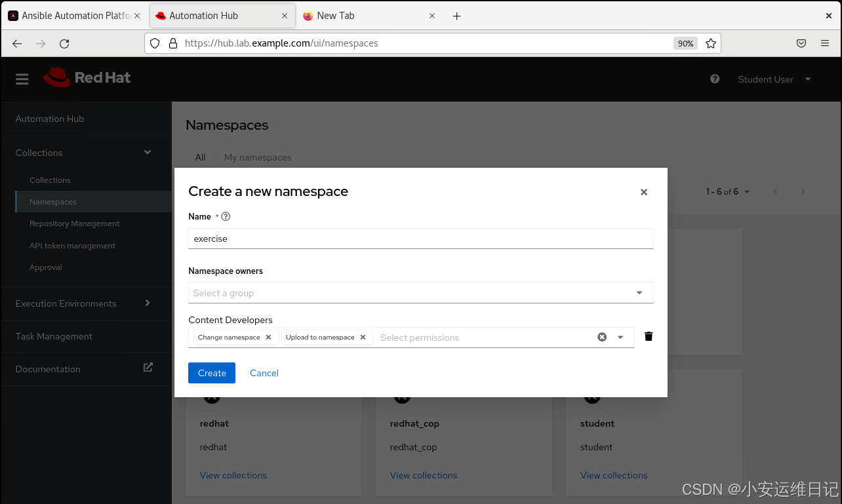Click the Red Hat logo
The image size is (842, 504).
pos(87,77)
